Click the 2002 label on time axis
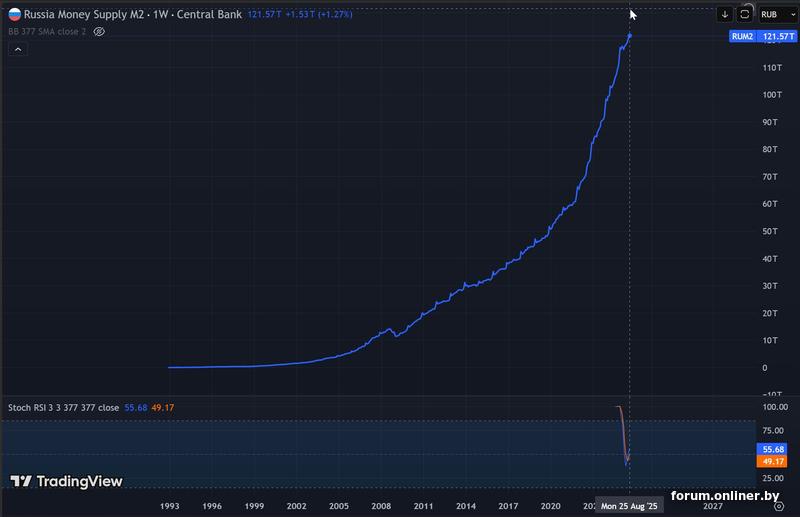 click(x=296, y=506)
